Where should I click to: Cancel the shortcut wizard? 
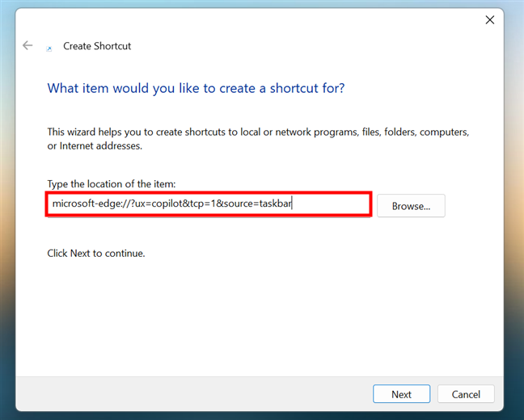click(466, 394)
